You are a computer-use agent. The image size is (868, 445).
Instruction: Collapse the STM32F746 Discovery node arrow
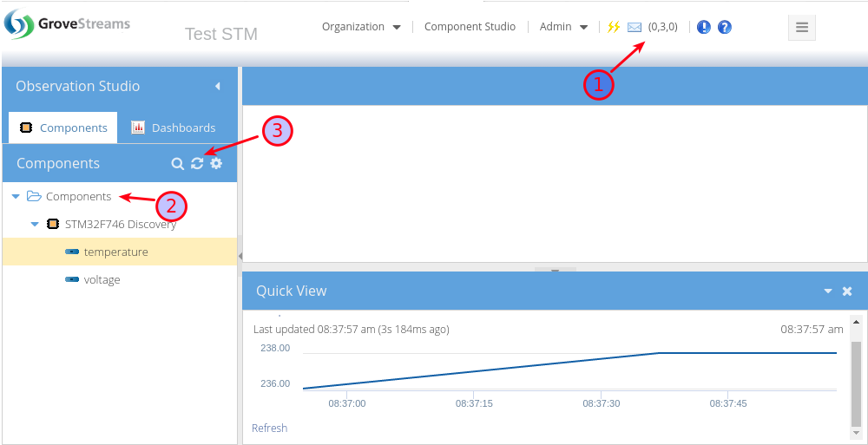pyautogui.click(x=35, y=225)
